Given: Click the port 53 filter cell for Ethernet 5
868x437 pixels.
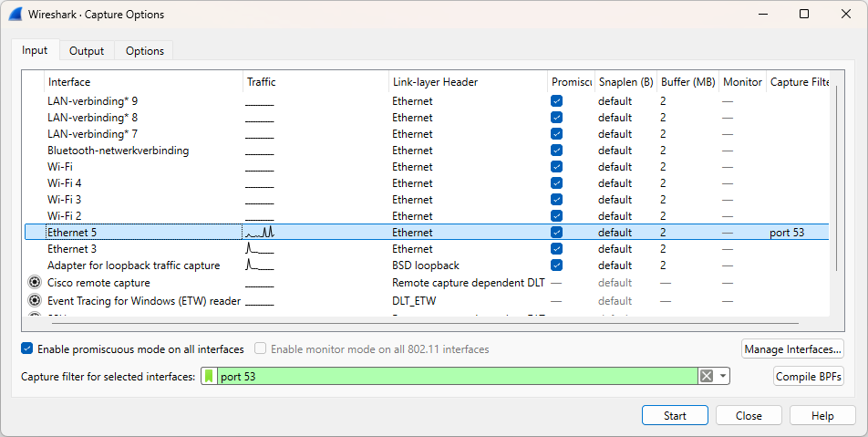Looking at the screenshot, I should [x=787, y=233].
